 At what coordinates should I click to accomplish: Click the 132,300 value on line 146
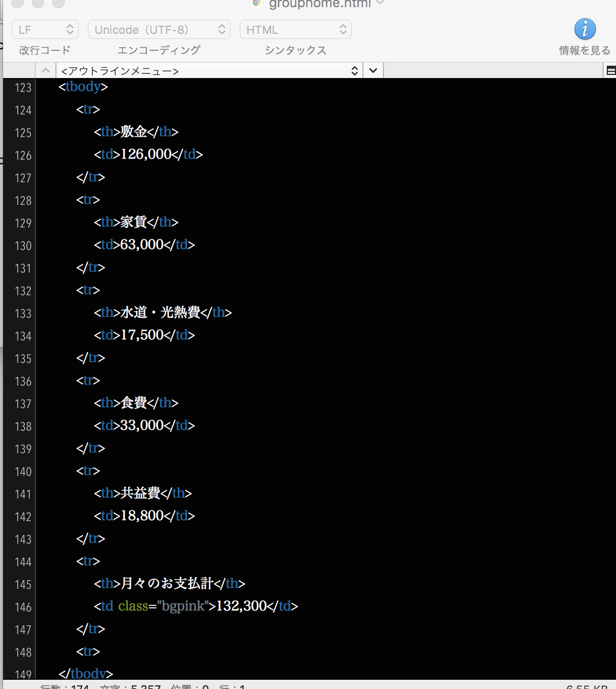[241, 606]
